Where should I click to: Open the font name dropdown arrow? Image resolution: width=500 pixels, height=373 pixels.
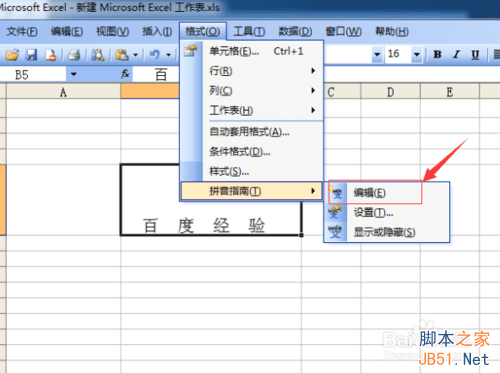[x=377, y=54]
